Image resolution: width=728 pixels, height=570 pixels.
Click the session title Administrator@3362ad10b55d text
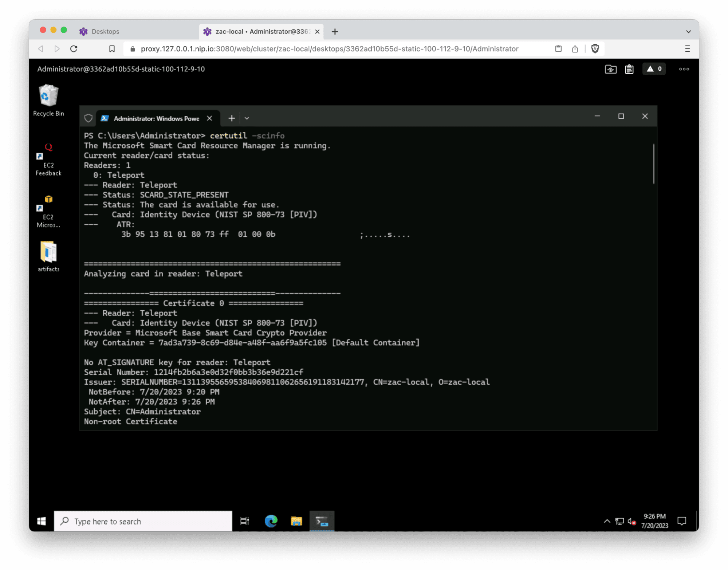coord(121,69)
